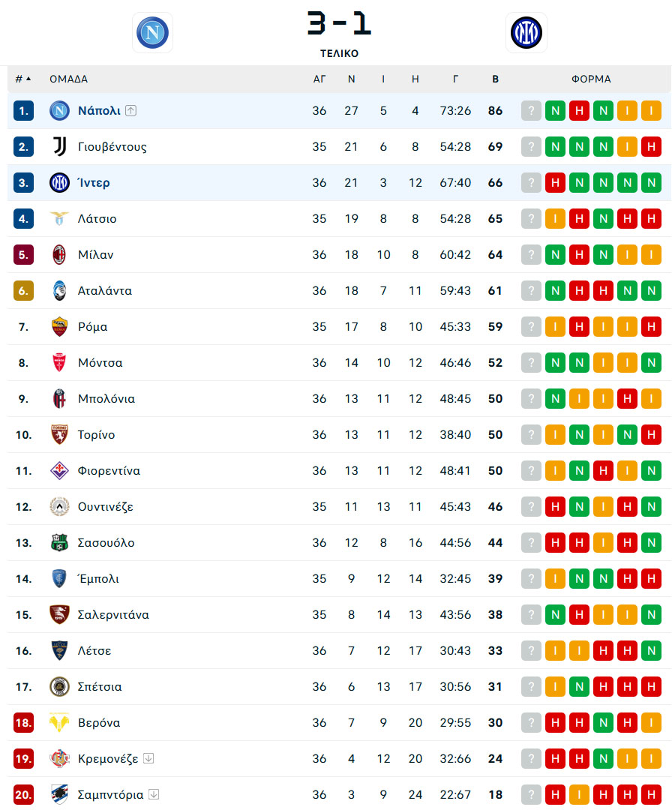Click the Sampdoria club badge
Screen dimensions: 672x810
[x=59, y=794]
